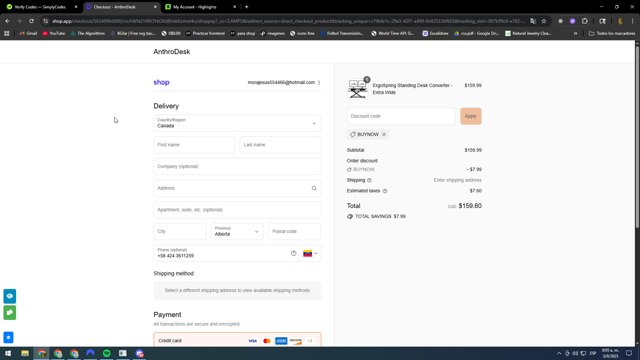Image resolution: width=640 pixels, height=360 pixels.
Task: Open a new browser tab
Action: 247,7
